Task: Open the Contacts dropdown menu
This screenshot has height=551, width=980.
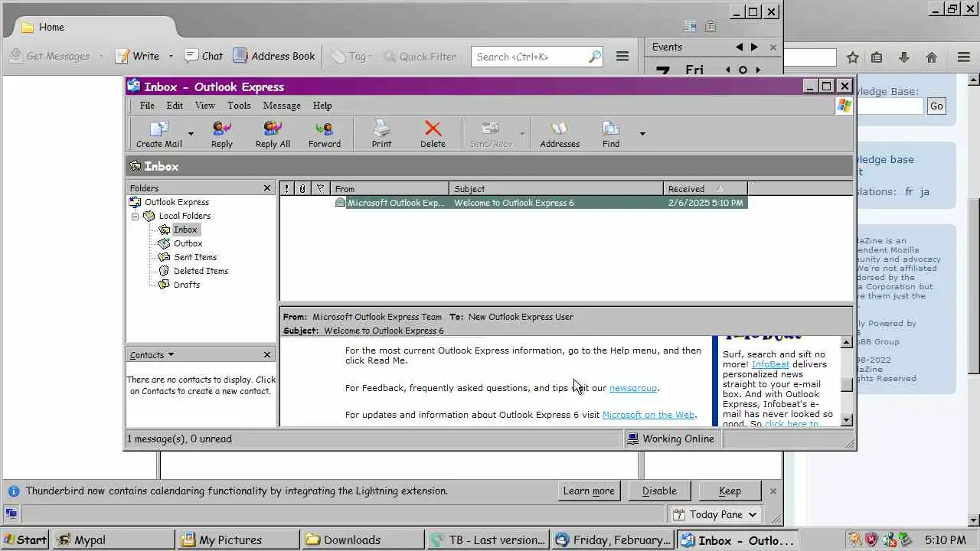Action: (152, 355)
